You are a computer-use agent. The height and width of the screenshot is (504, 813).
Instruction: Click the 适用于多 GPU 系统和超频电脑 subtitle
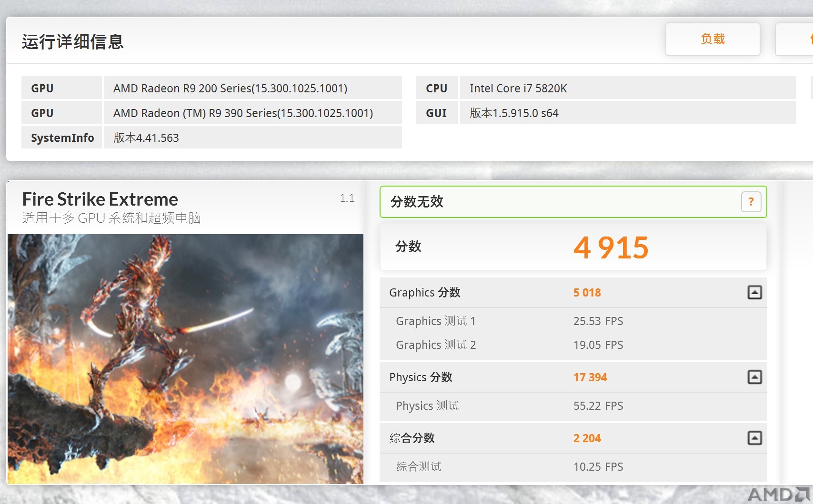111,218
